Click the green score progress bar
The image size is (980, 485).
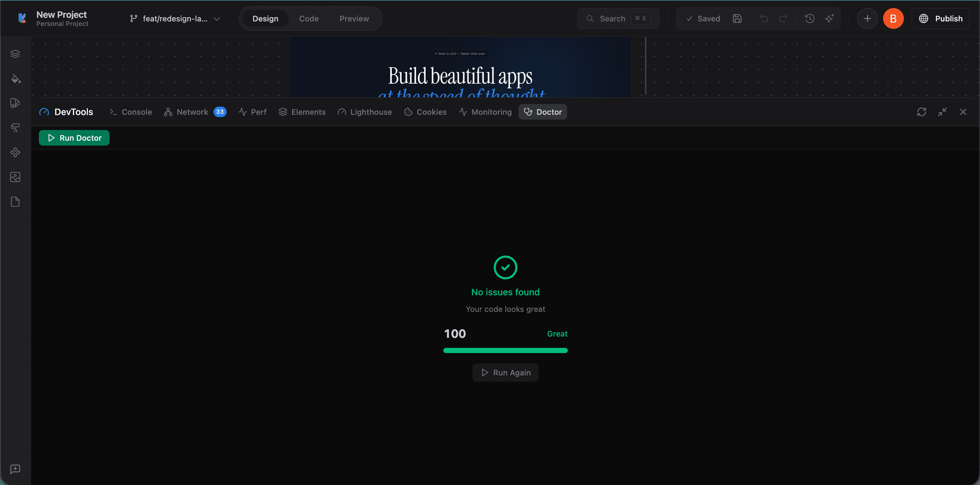(505, 350)
